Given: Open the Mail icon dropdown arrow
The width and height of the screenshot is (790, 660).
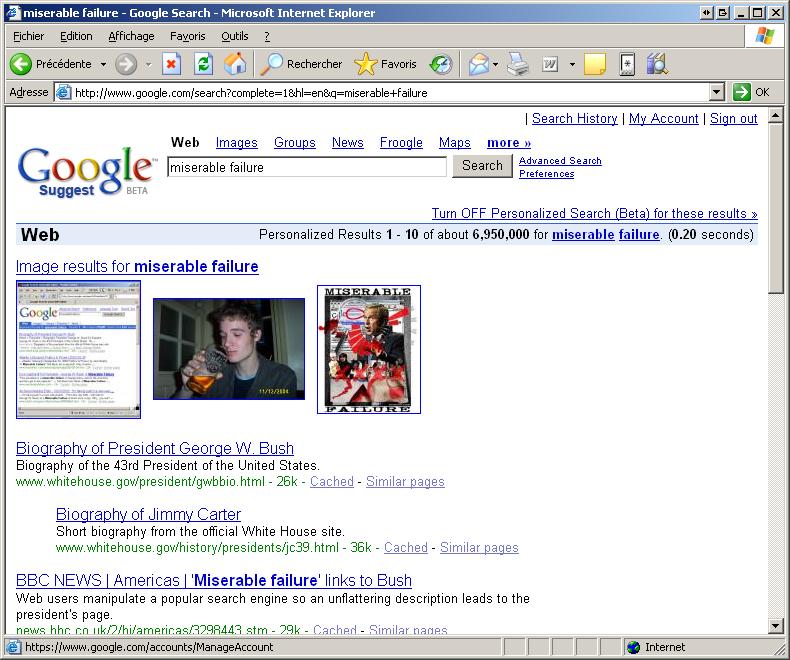Looking at the screenshot, I should click(x=496, y=64).
